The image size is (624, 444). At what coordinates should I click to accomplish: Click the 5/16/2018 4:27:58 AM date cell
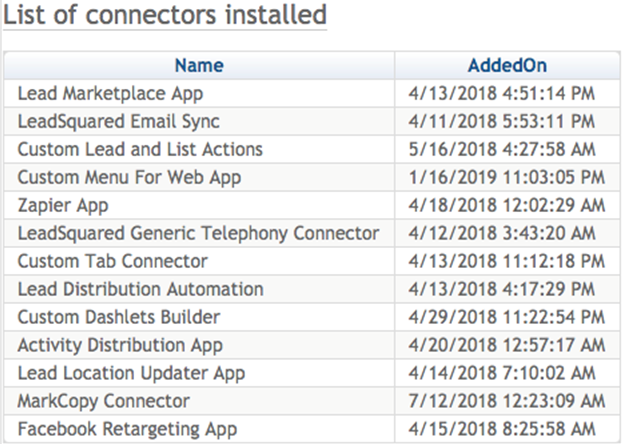click(x=503, y=150)
